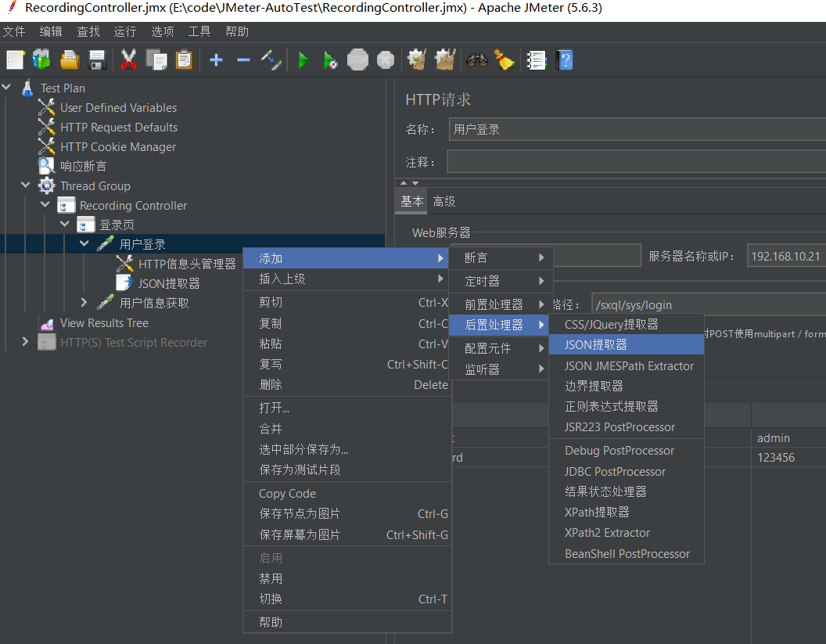Image resolution: width=826 pixels, height=644 pixels.
Task: Click the 服务器名称或IP field
Action: point(786,256)
